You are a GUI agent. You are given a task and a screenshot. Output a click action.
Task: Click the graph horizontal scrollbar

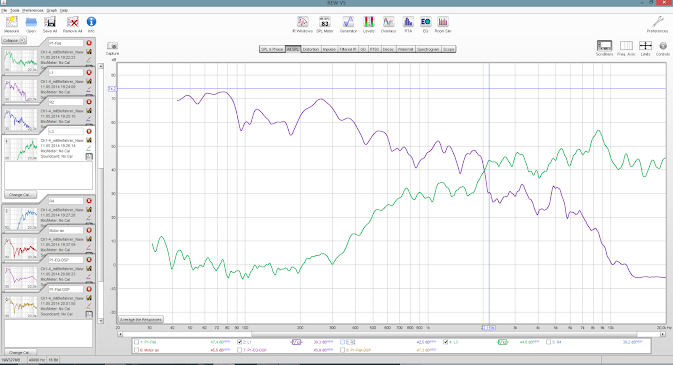coord(391,334)
